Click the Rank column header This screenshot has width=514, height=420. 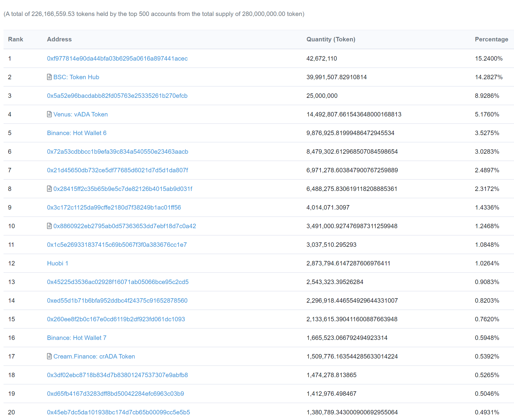point(16,39)
